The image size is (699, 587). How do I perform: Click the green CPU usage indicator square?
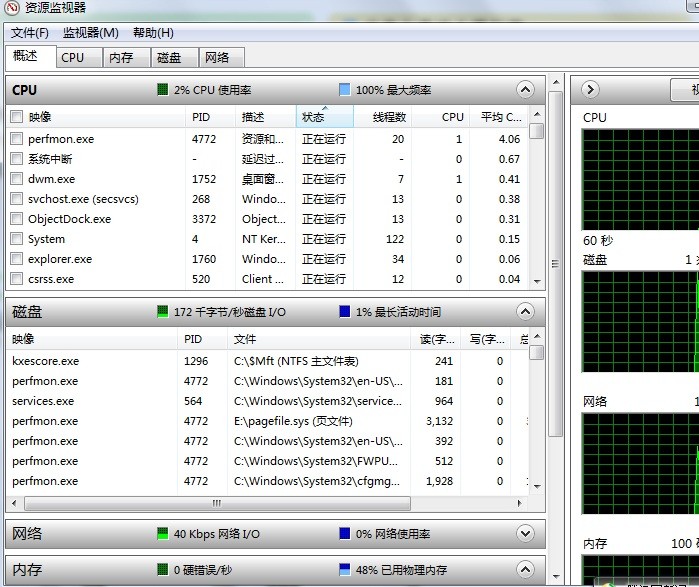pyautogui.click(x=163, y=90)
